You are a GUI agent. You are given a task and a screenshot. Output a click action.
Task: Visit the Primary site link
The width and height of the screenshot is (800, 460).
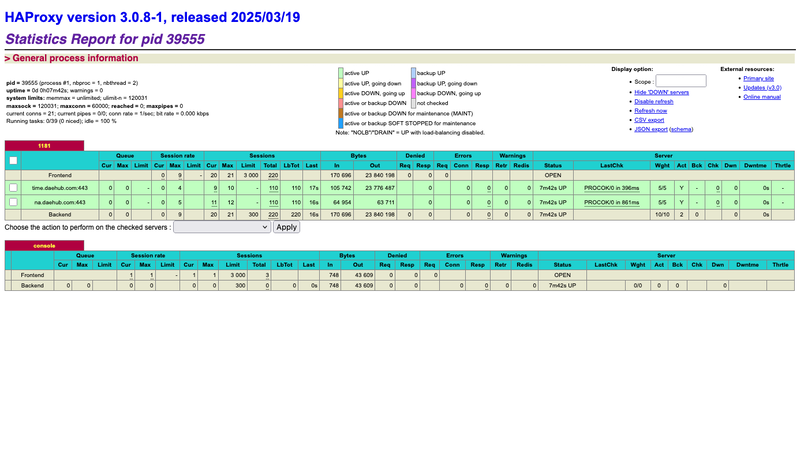coord(758,78)
